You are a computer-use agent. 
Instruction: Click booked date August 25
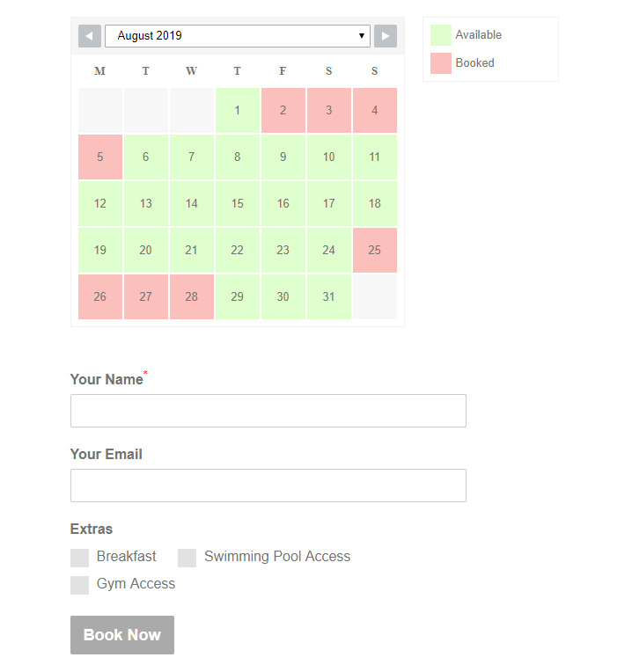pyautogui.click(x=375, y=251)
